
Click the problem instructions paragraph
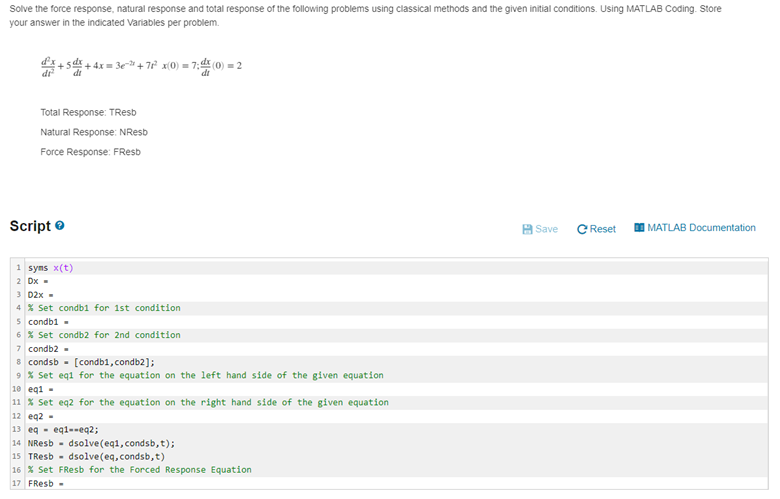pos(365,15)
